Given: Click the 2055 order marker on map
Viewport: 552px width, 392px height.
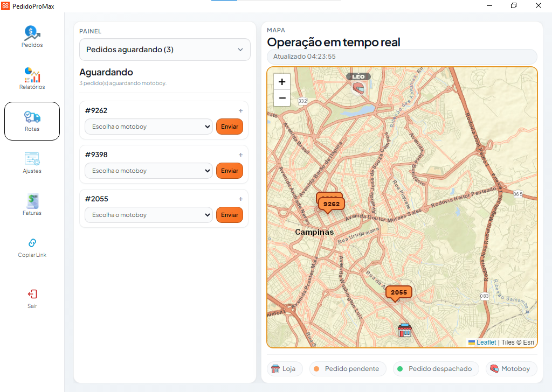Looking at the screenshot, I should (x=398, y=293).
